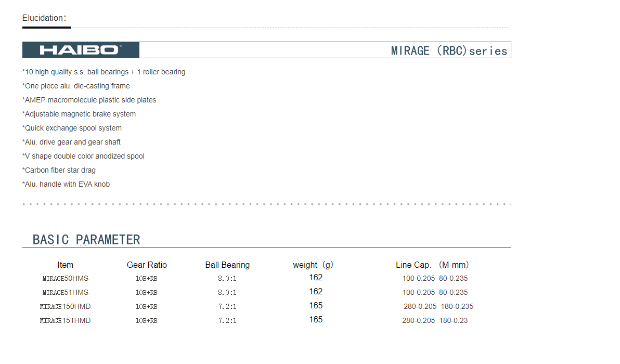Click line capacity of MIRAGE50HMS row
620x364 pixels.
435,279
